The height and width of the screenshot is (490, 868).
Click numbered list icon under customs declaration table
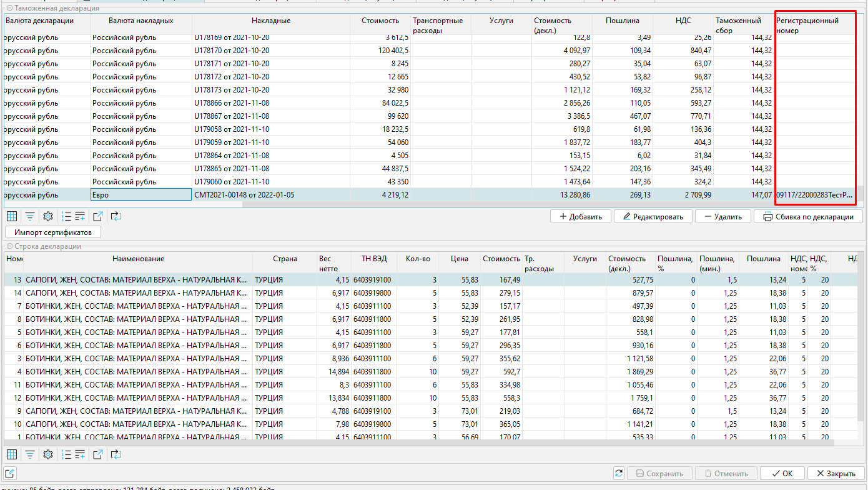click(67, 217)
